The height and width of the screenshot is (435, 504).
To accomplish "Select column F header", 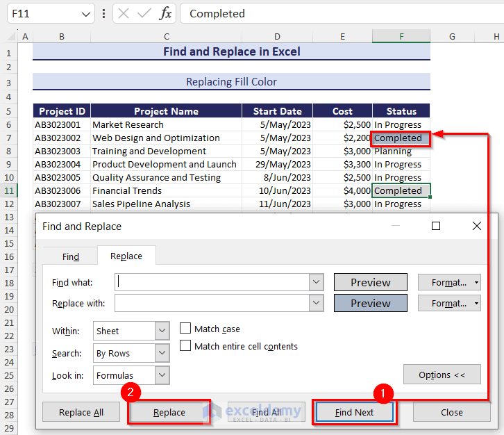I will 401,36.
